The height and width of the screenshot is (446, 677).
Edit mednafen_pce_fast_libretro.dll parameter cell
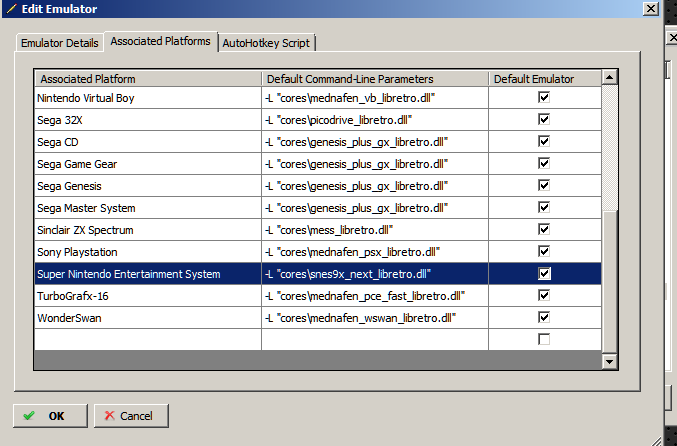point(375,296)
